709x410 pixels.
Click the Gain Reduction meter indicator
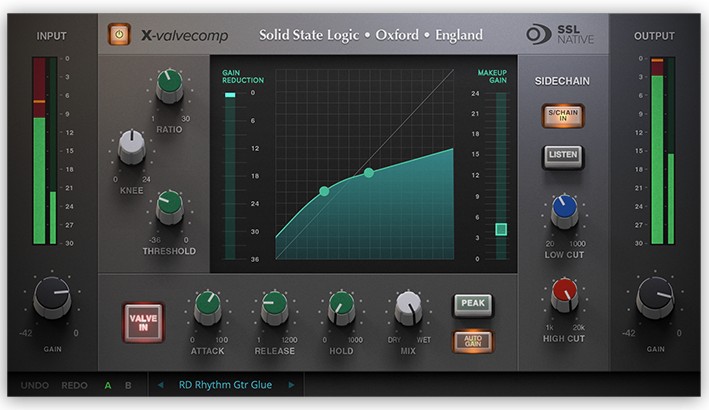[230, 95]
